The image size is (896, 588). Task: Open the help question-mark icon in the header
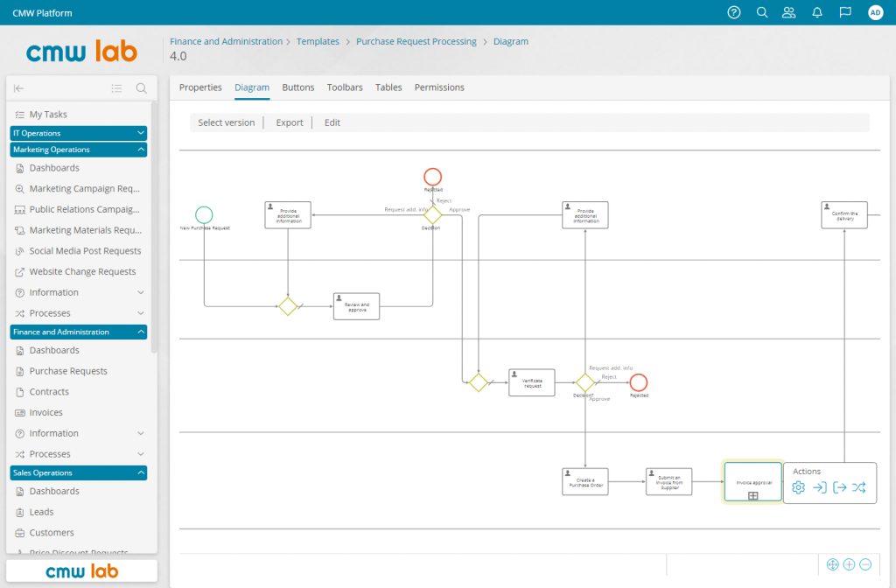[x=733, y=12]
